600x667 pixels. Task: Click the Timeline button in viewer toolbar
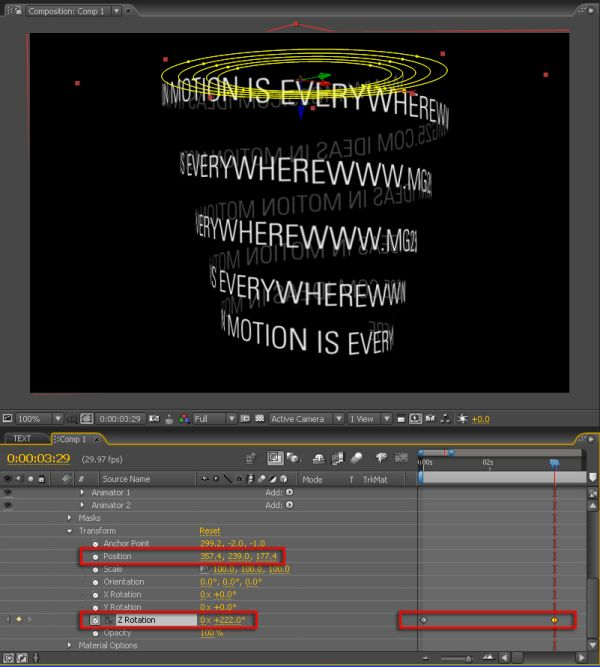[x=430, y=419]
